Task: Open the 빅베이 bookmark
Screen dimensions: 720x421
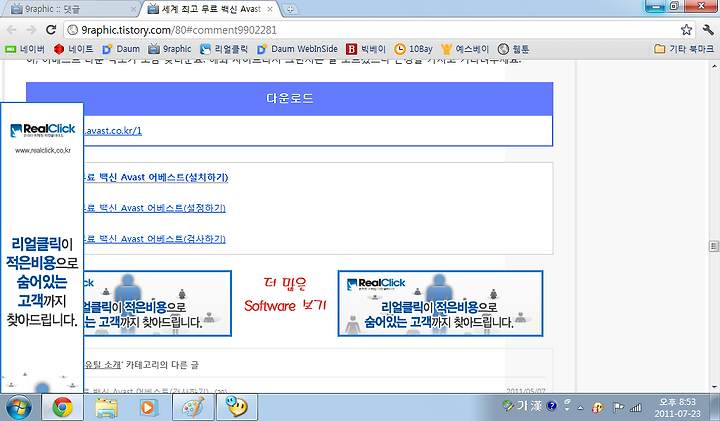Action: pos(366,49)
